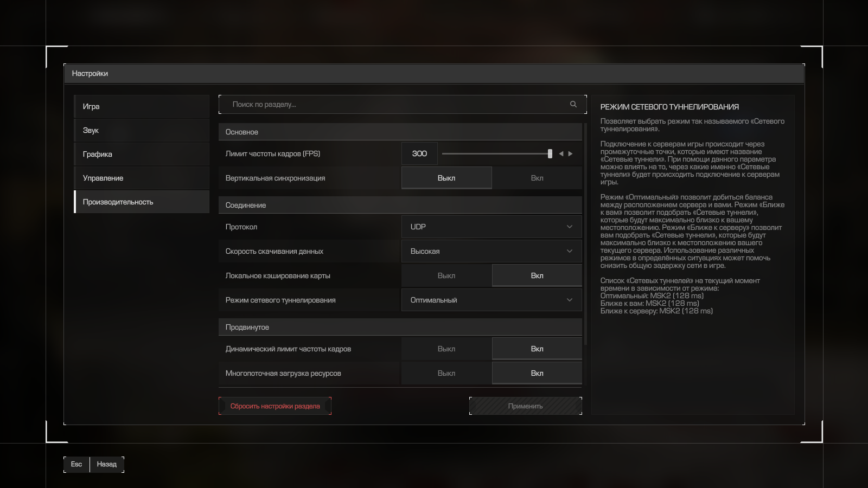Click the Основное section header
This screenshot has width=868, height=488.
400,132
